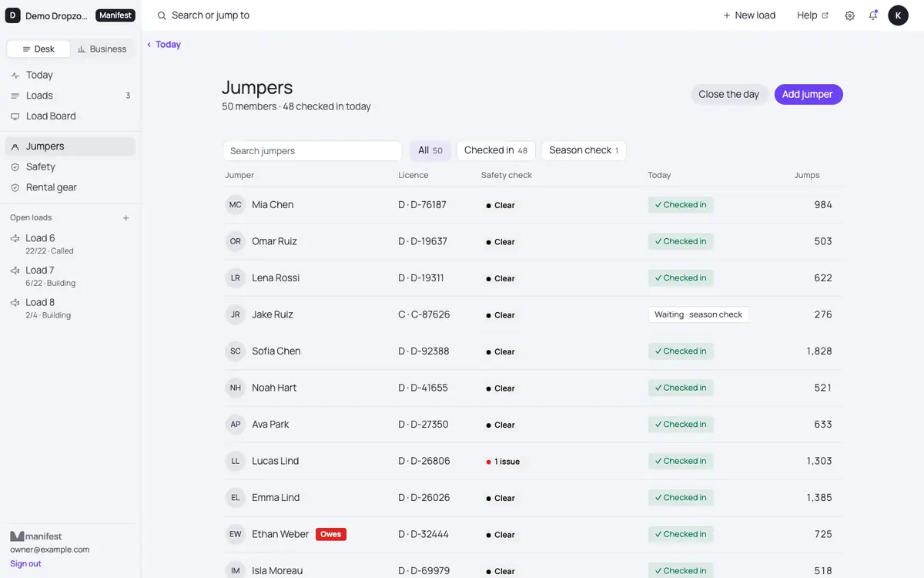The image size is (924, 578).
Task: Click the LR avatar for Lena Rossi
Action: tap(236, 278)
